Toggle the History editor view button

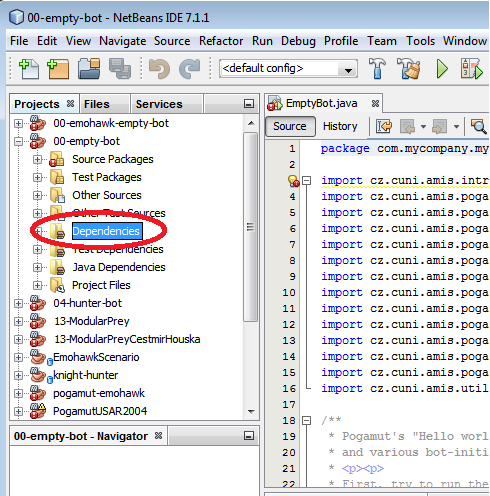pos(340,127)
